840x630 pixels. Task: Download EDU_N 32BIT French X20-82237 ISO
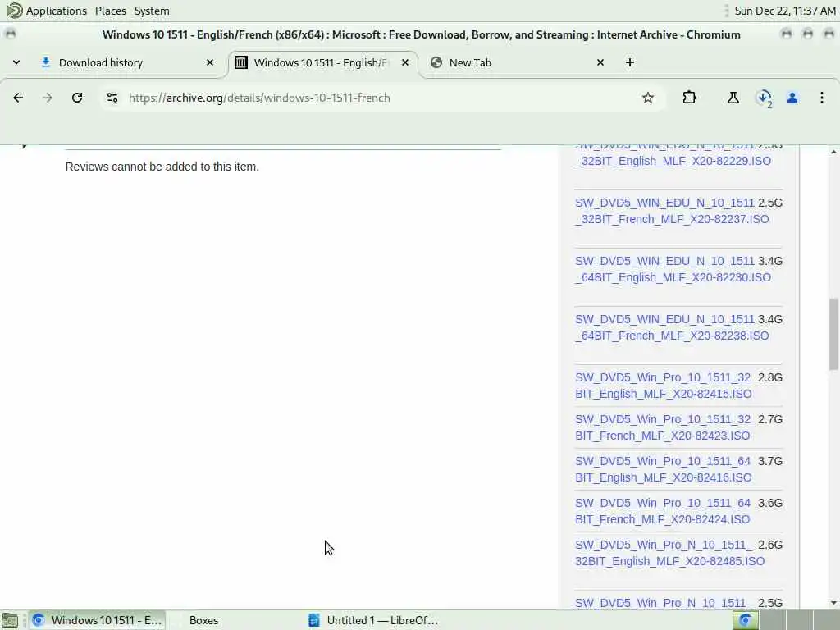[x=672, y=211]
